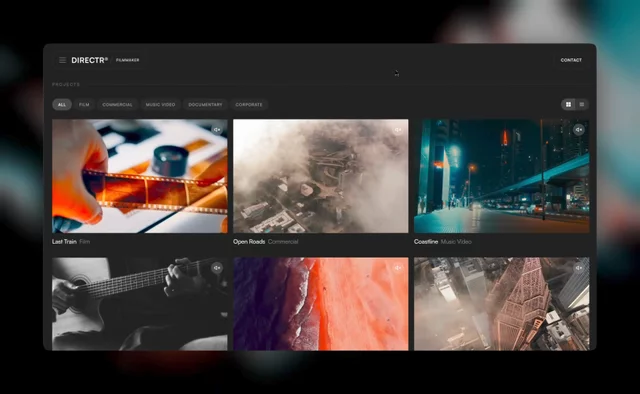Viewport: 640px width, 394px height.
Task: Select the ALL filter tab
Action: point(62,105)
